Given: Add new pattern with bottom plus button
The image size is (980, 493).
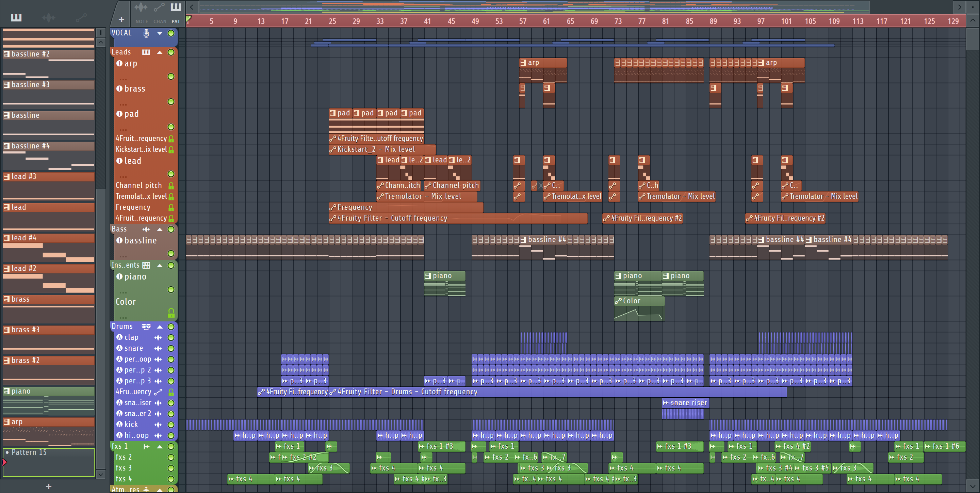Looking at the screenshot, I should (x=49, y=487).
